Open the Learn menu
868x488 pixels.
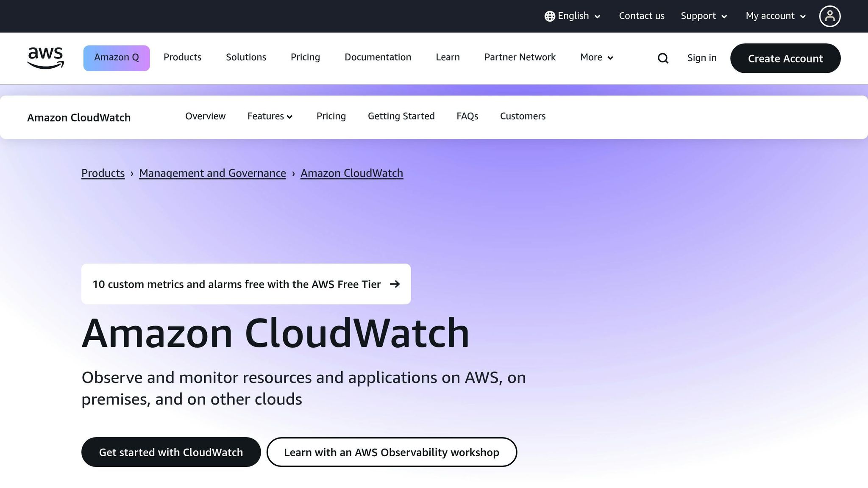coord(448,57)
